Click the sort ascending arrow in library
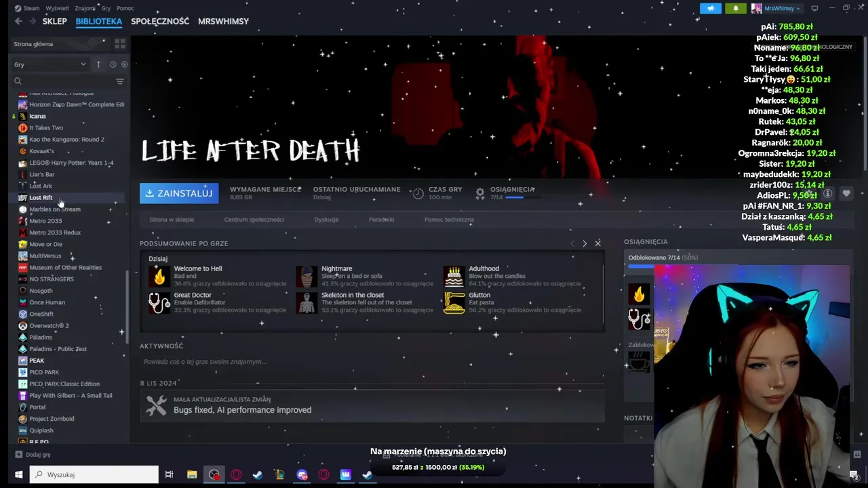This screenshot has width=868, height=488. click(98, 64)
